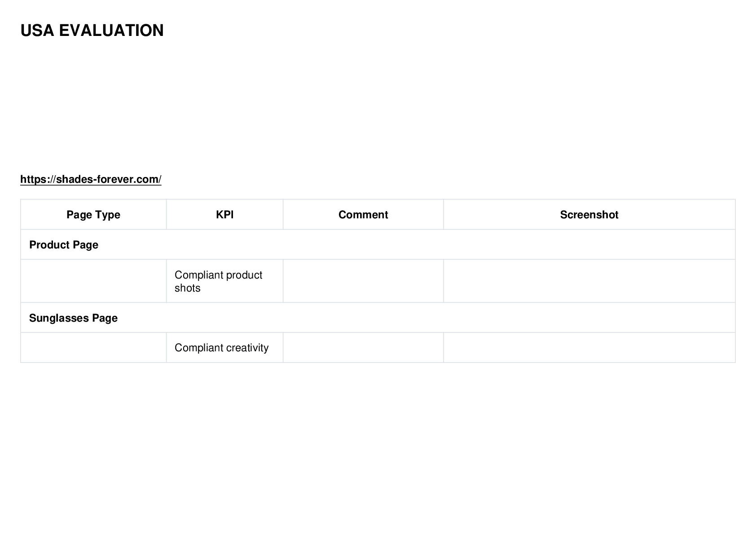Image resolution: width=756 pixels, height=535 pixels.
Task: Select the Comment column header
Action: [363, 215]
